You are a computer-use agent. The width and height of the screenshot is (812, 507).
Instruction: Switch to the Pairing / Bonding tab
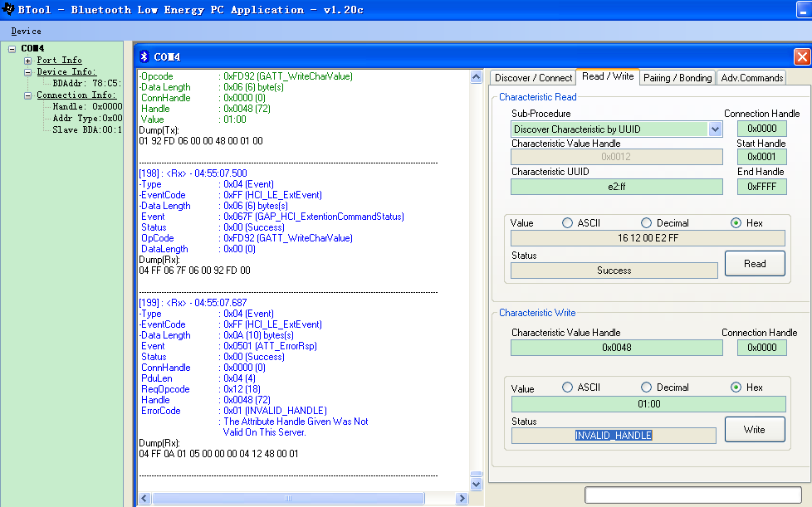pyautogui.click(x=677, y=77)
